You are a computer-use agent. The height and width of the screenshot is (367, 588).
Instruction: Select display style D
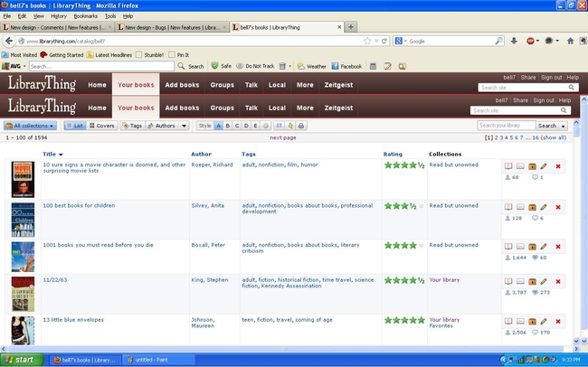click(x=246, y=126)
